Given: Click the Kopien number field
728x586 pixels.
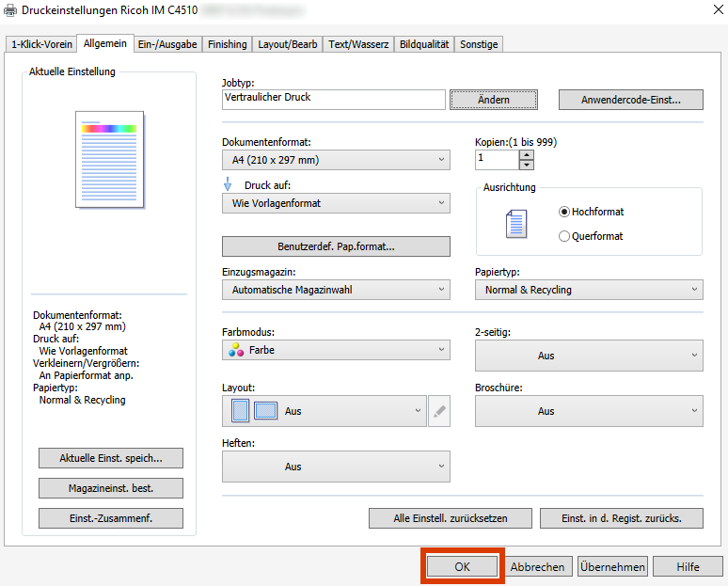Looking at the screenshot, I should coord(497,160).
